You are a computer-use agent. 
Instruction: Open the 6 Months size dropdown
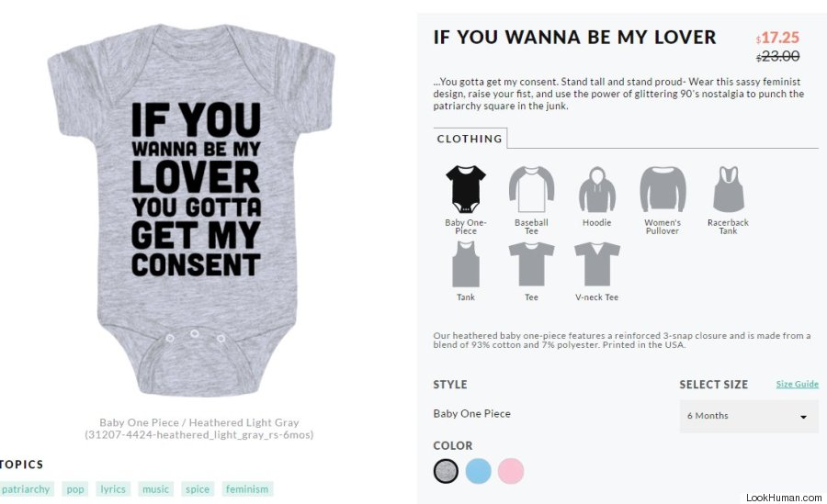pos(749,416)
